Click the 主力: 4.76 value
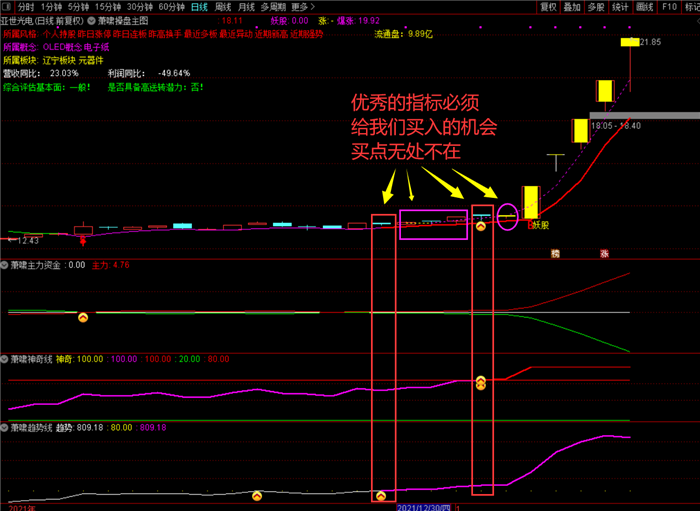The height and width of the screenshot is (511, 700). [x=111, y=265]
